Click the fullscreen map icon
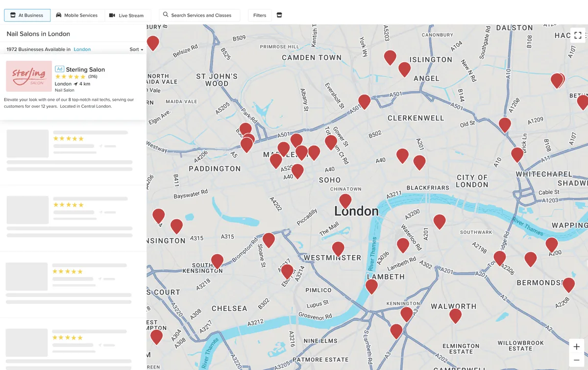 578,35
